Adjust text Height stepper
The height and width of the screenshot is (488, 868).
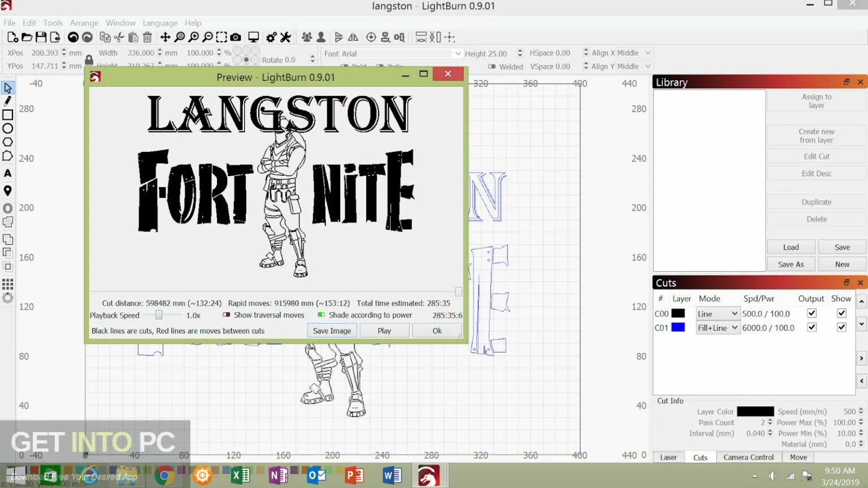coord(520,53)
